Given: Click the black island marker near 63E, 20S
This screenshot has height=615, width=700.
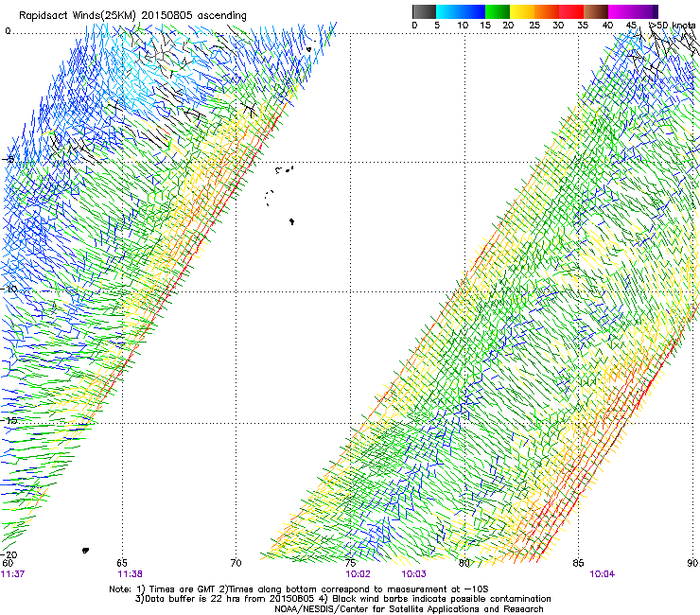Looking at the screenshot, I should (x=86, y=551).
